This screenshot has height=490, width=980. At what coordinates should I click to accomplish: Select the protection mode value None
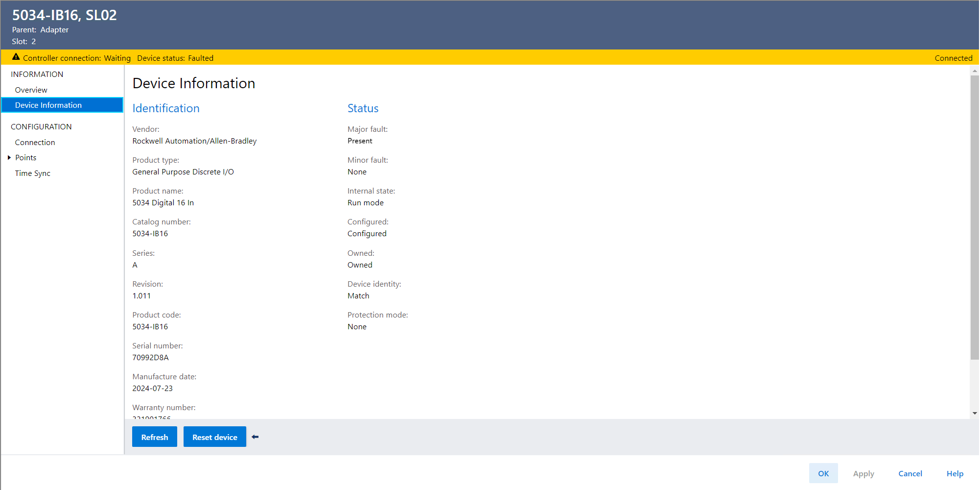pyautogui.click(x=357, y=327)
